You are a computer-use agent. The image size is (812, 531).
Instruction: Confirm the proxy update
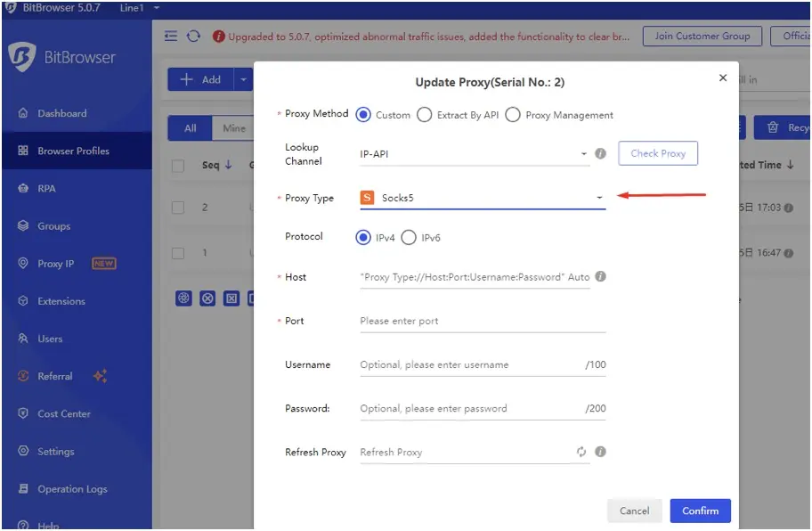pos(700,511)
